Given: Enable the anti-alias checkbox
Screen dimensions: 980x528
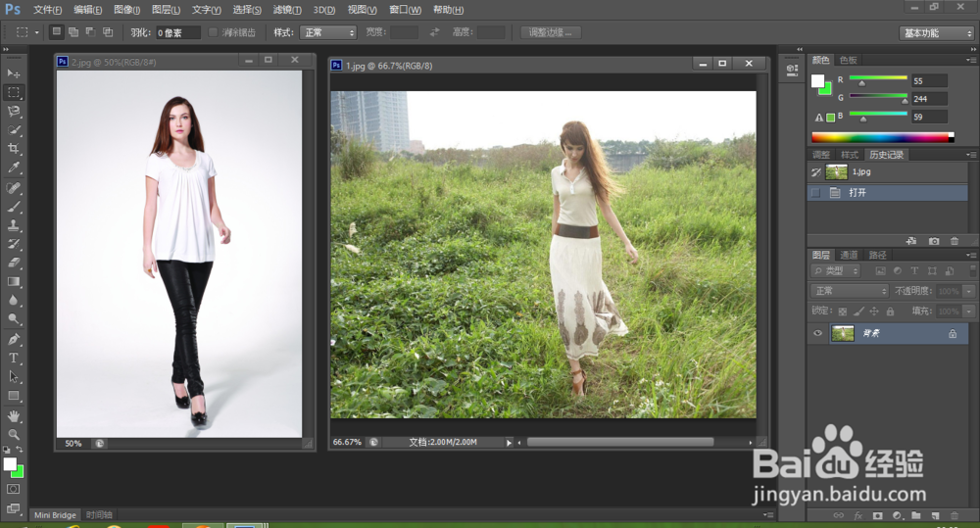Looking at the screenshot, I should coord(213,32).
